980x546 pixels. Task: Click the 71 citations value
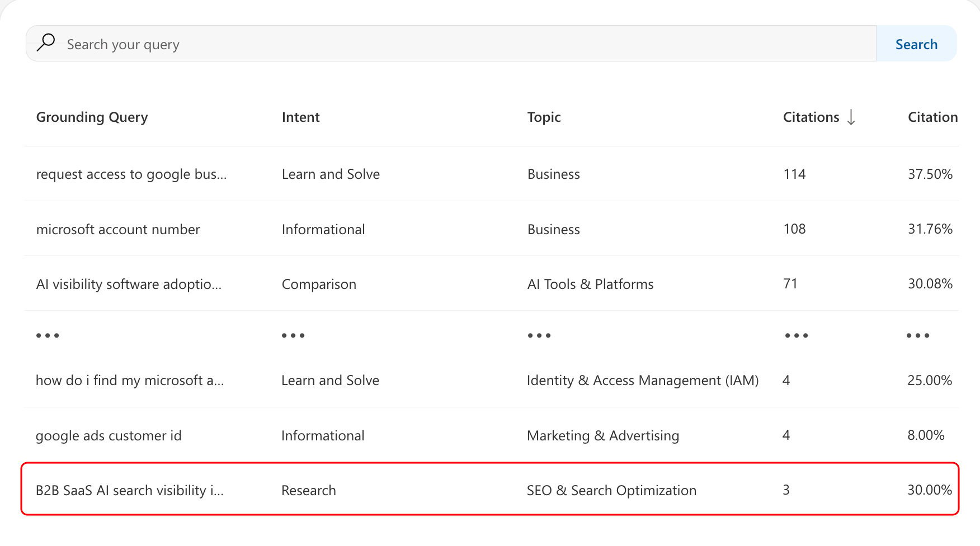790,284
